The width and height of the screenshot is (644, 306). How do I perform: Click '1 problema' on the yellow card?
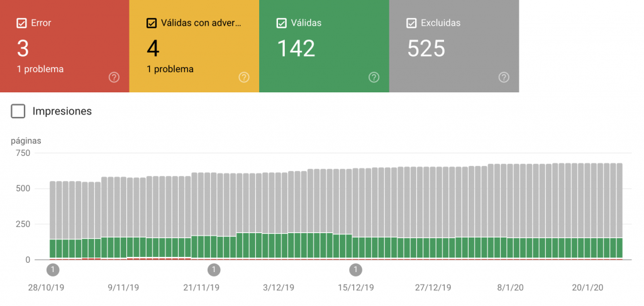[170, 69]
